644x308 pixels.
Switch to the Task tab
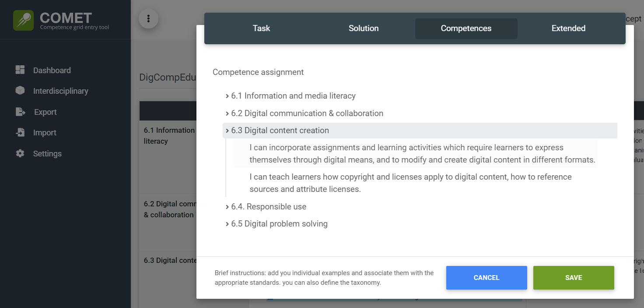(x=261, y=28)
